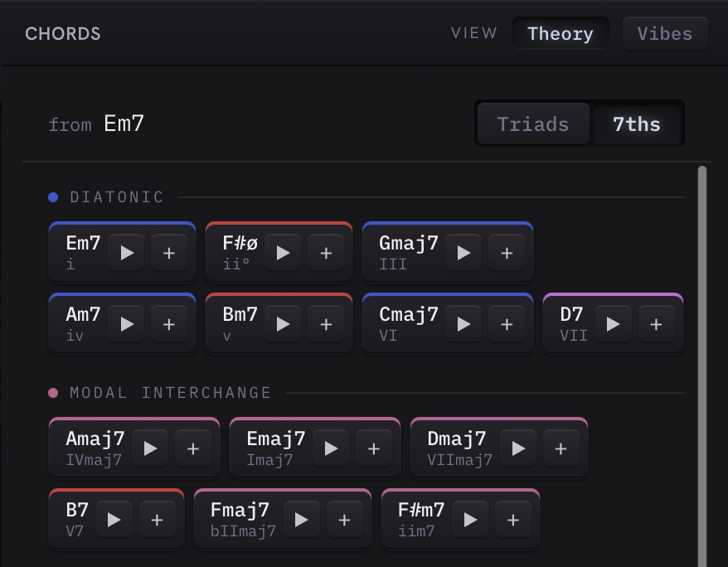This screenshot has width=728, height=567.
Task: Add Am7 chord with plus icon
Action: point(169,324)
